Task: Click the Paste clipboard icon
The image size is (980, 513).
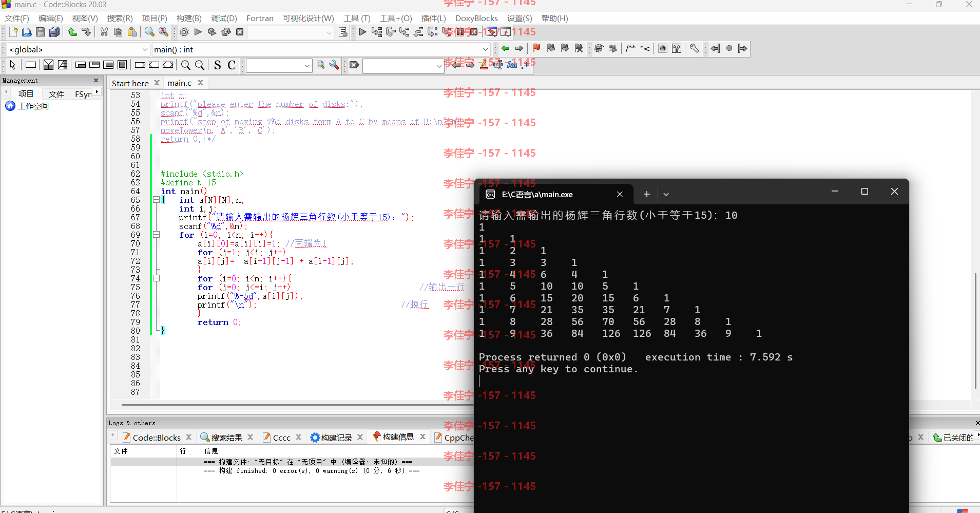Action: 132,32
